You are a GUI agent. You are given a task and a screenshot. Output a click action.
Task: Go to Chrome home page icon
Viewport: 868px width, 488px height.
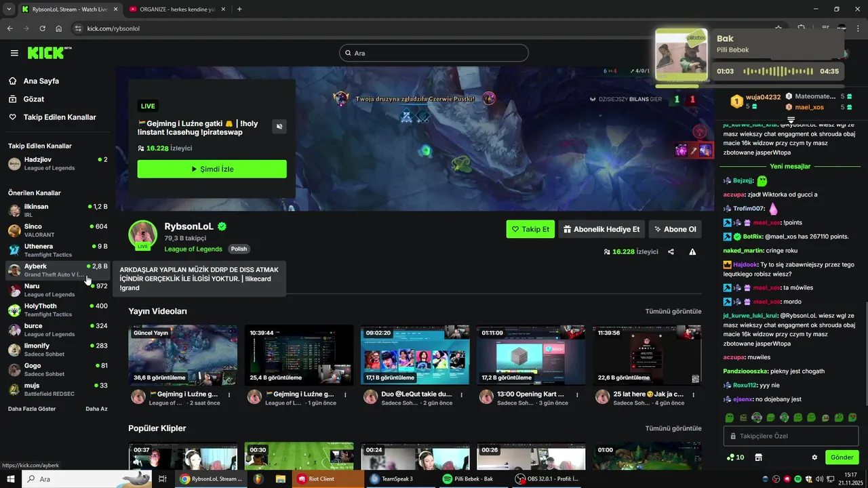tap(59, 28)
